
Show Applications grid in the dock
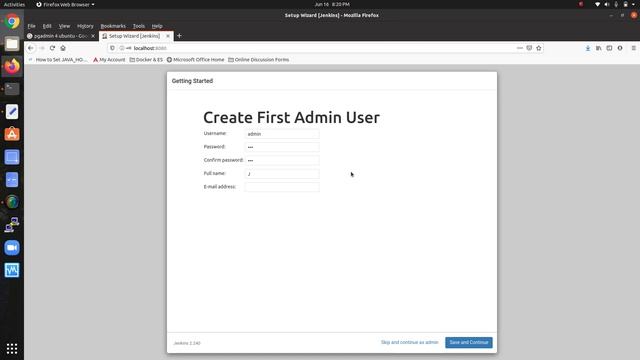tap(12, 348)
